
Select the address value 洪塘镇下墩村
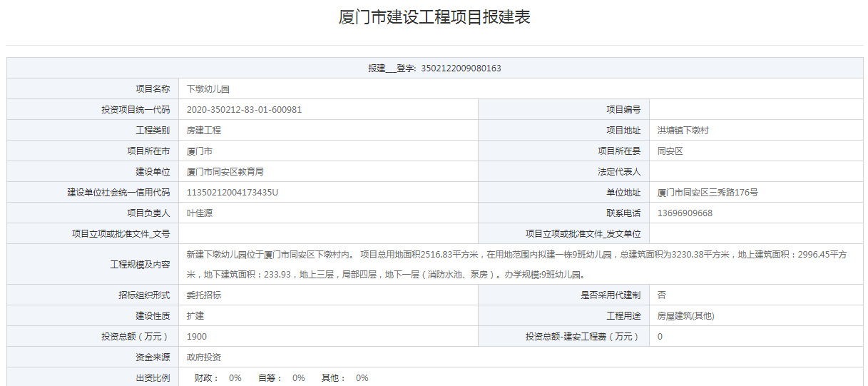(683, 131)
